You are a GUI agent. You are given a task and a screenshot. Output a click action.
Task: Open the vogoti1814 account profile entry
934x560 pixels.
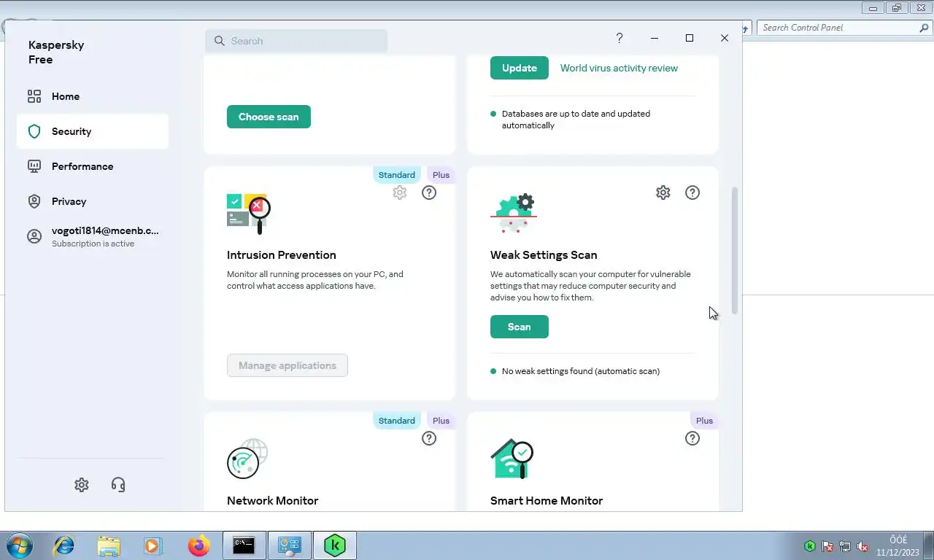93,236
